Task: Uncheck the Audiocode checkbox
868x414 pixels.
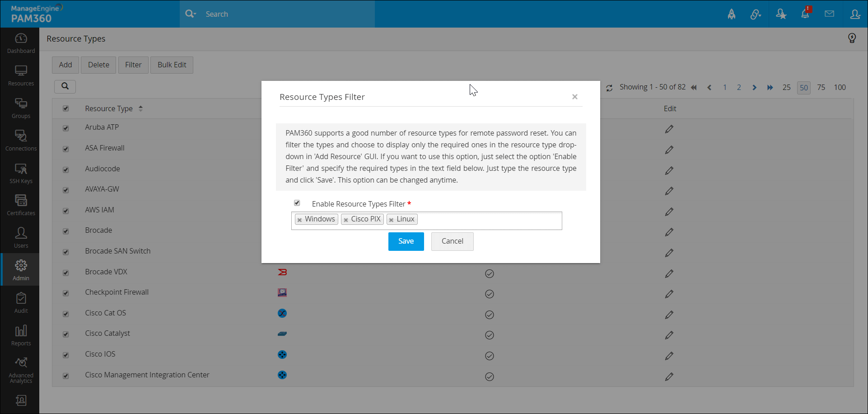Action: point(66,170)
